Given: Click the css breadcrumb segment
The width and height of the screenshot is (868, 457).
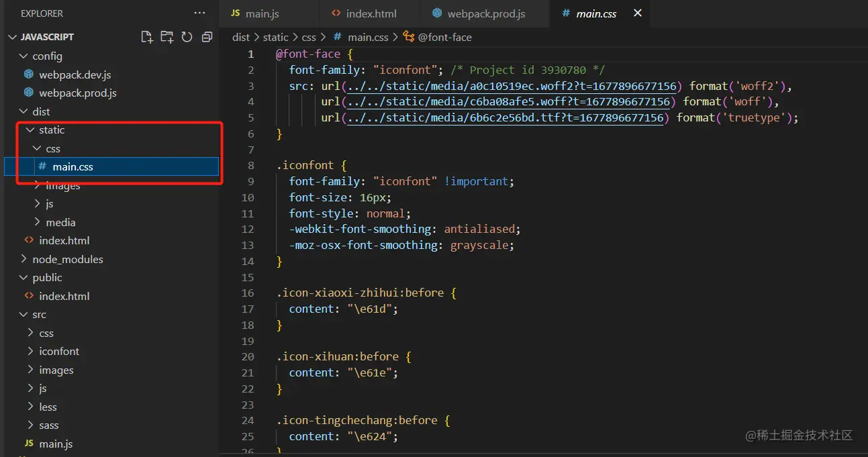Looking at the screenshot, I should coord(309,38).
